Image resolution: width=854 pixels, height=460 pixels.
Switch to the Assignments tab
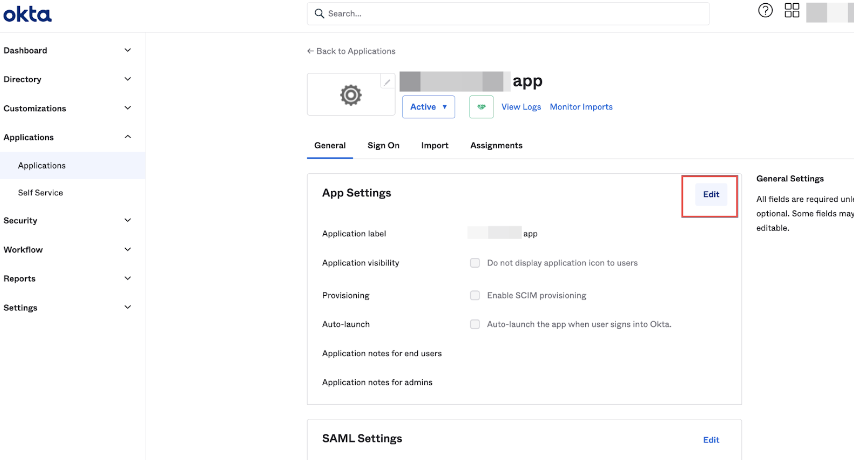pyautogui.click(x=496, y=145)
